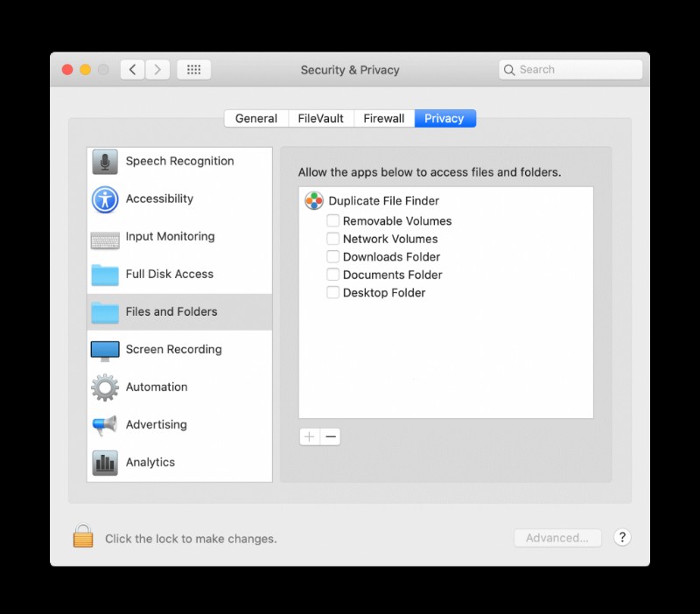Switch to the General tab

coord(256,117)
